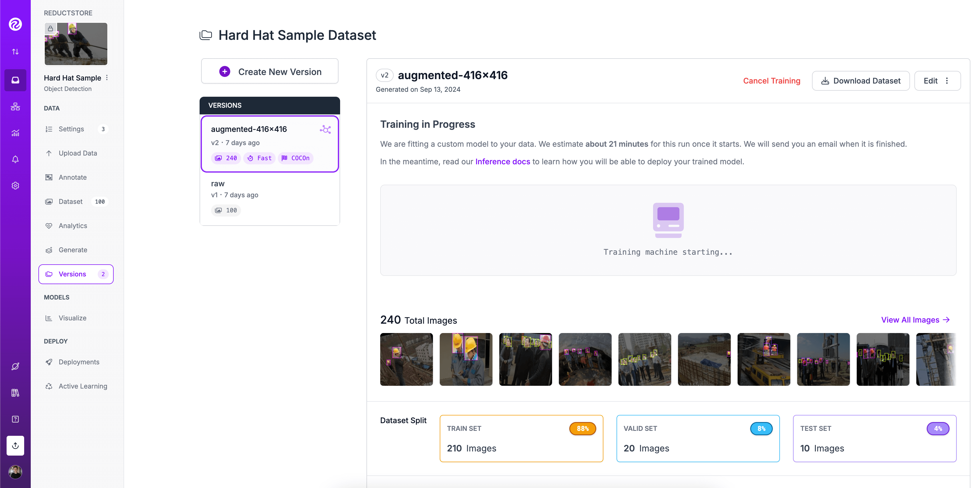This screenshot has width=980, height=488.
Task: Cancel Training for the current run
Action: (772, 81)
